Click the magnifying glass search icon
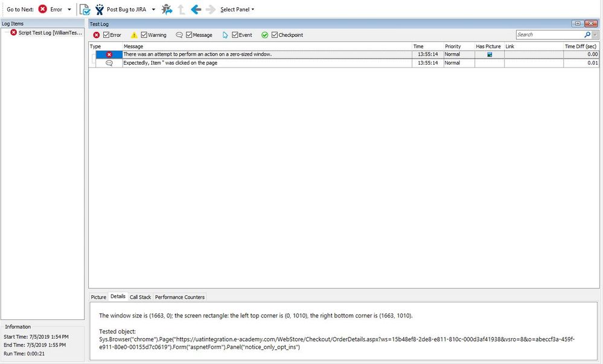This screenshot has width=603, height=364. (x=587, y=34)
